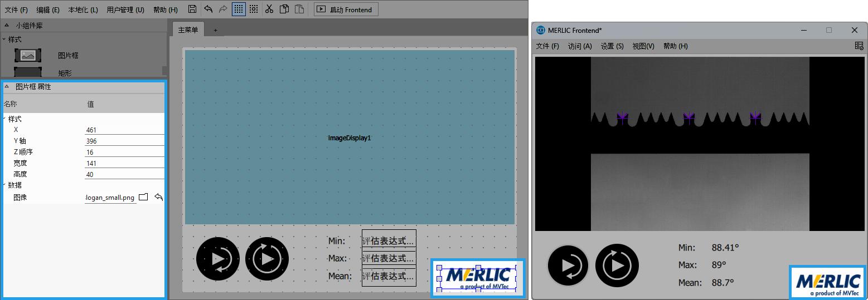Click the save icon in the designer toolbar
The image size is (868, 300).
pyautogui.click(x=192, y=9)
